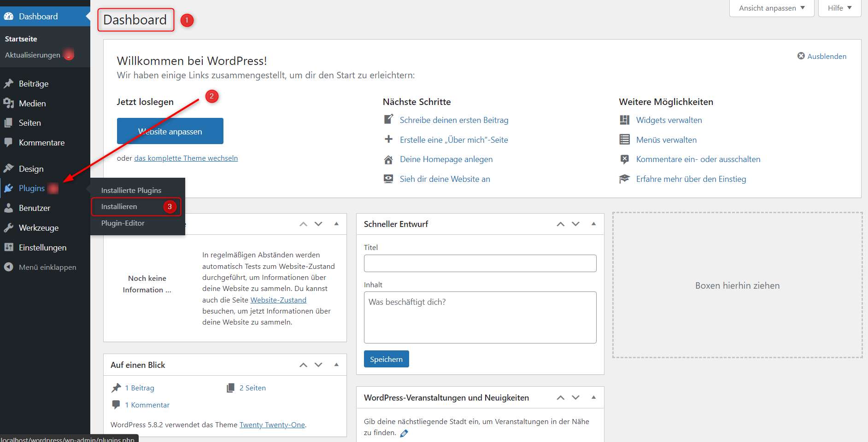868x442 pixels.
Task: Click the Einstellungen settings icon
Action: (x=9, y=248)
